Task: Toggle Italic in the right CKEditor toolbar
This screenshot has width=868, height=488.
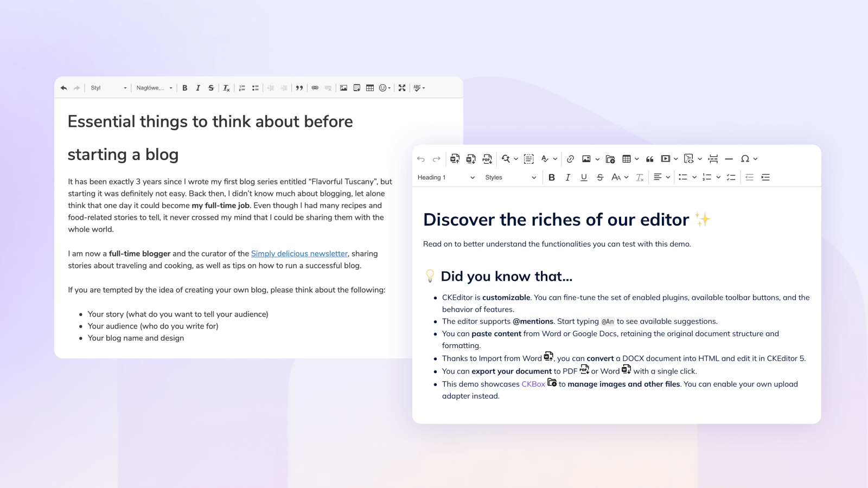Action: [x=568, y=177]
